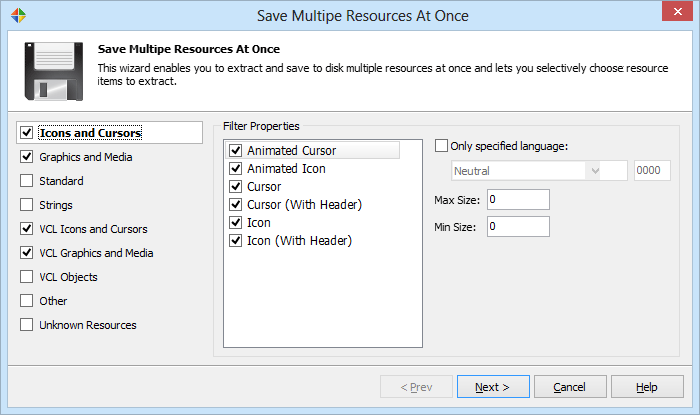Click the Next button
The height and width of the screenshot is (415, 700).
pyautogui.click(x=493, y=387)
